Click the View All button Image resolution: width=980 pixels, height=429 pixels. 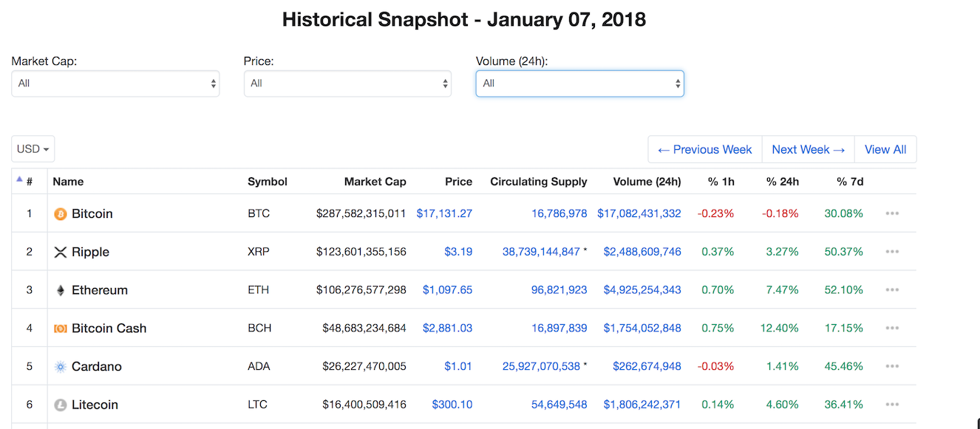click(885, 149)
